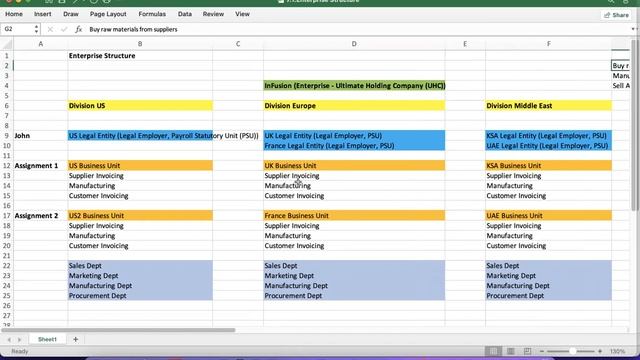Select 'Customer Invoicing' under France Business Unit
The image size is (640, 360).
[354, 246]
